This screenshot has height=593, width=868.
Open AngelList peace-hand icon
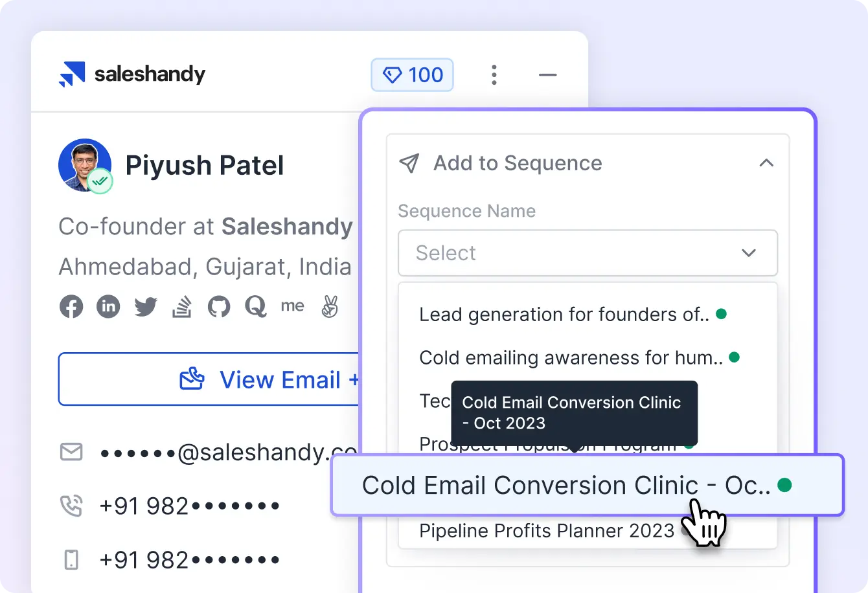[x=330, y=306]
